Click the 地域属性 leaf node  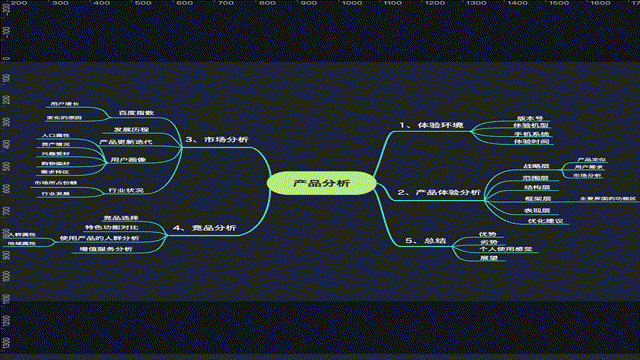22,243
